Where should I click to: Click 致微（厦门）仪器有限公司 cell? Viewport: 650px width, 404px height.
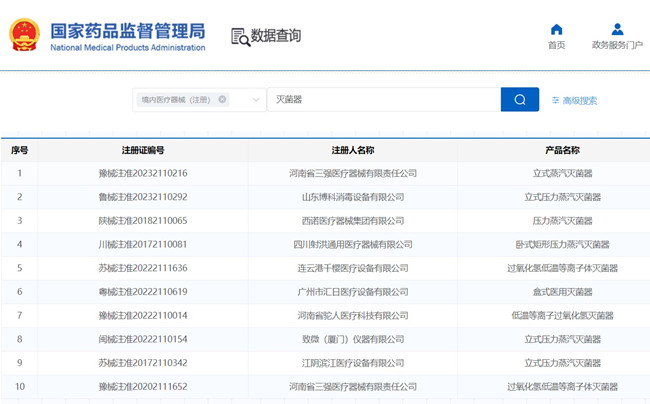(x=353, y=339)
